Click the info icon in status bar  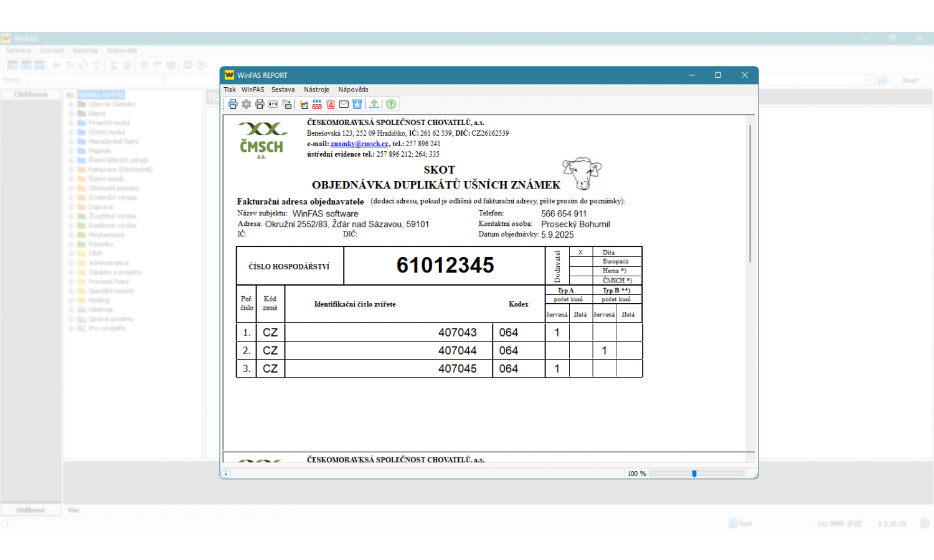[x=227, y=474]
